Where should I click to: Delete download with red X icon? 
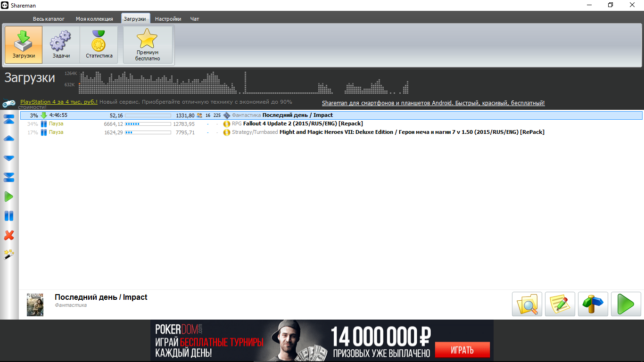[9, 235]
